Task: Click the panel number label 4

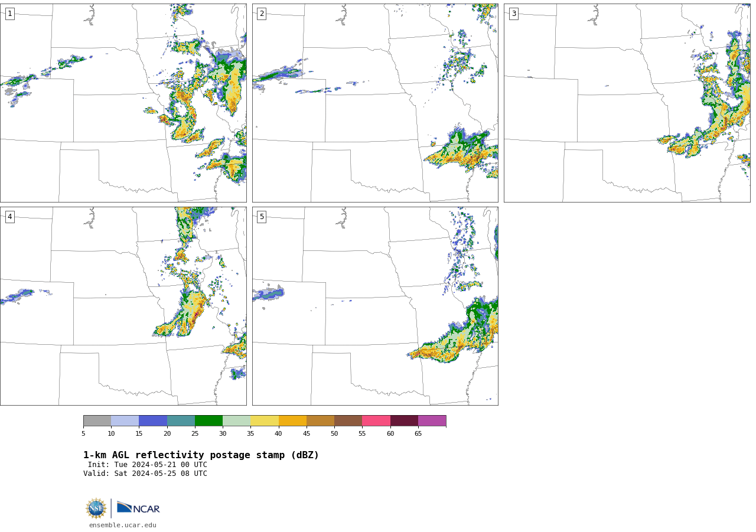Action: click(9, 217)
